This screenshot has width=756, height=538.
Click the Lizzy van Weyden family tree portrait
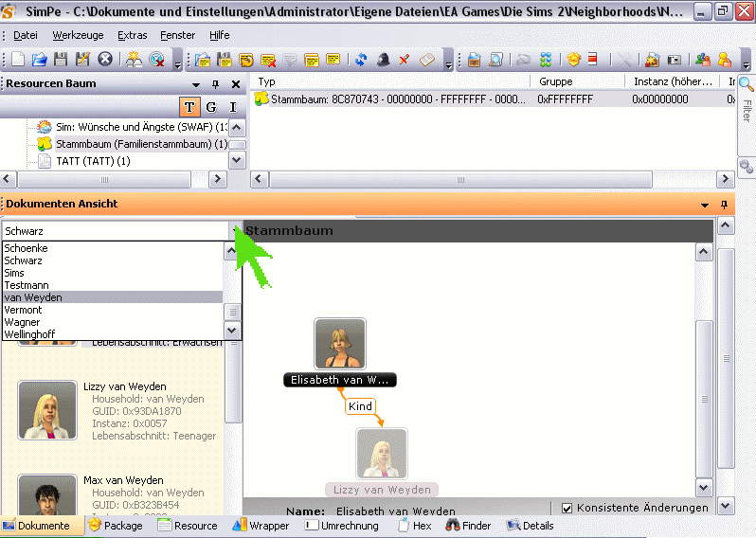pos(382,454)
